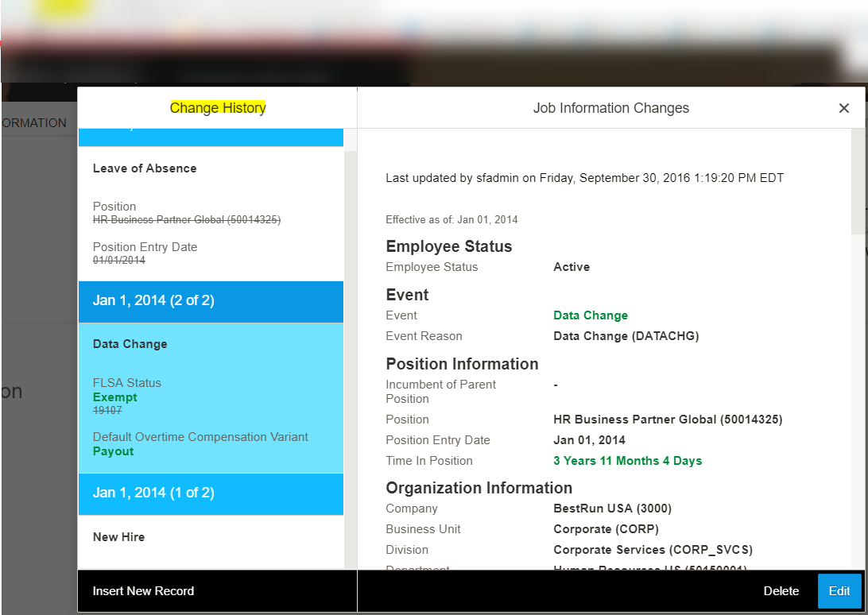Click the Last updated by sfadmin line
The image size is (868, 615).
[584, 178]
